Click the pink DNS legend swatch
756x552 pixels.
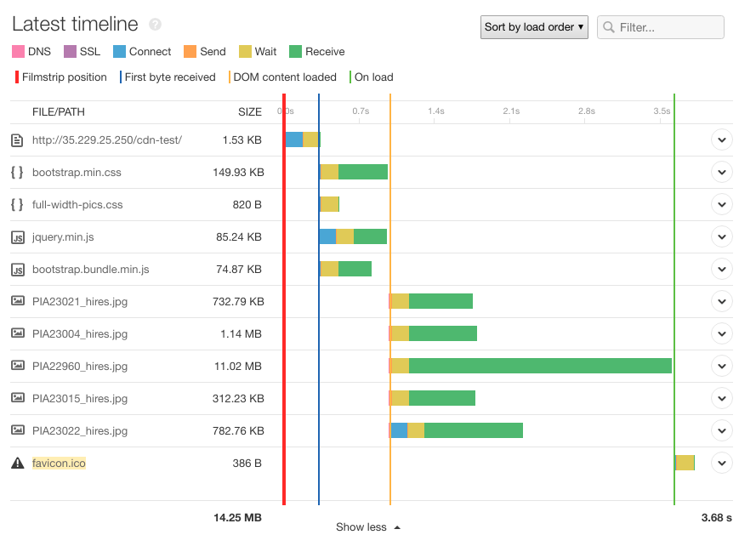[x=18, y=52]
